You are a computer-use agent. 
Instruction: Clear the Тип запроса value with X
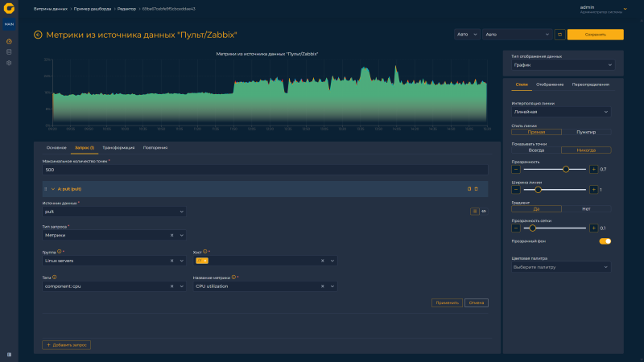coord(171,235)
